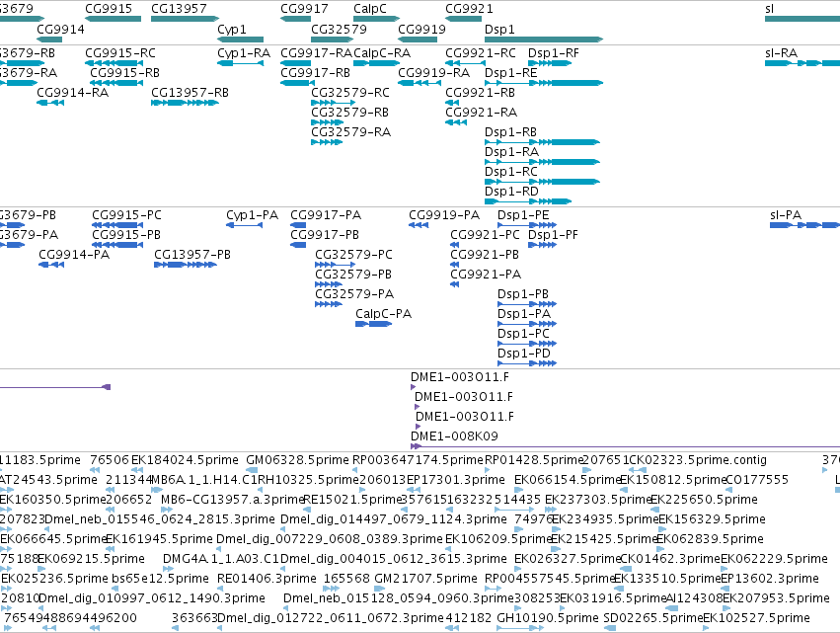Image resolution: width=840 pixels, height=633 pixels.
Task: Open the CalpC-PA protein label
Action: pos(384,314)
